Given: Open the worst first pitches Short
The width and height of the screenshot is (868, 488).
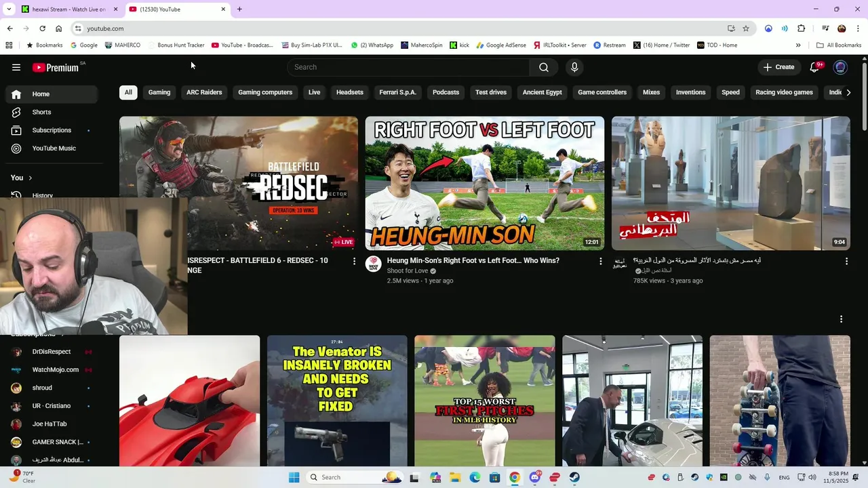Looking at the screenshot, I should pos(484,401).
